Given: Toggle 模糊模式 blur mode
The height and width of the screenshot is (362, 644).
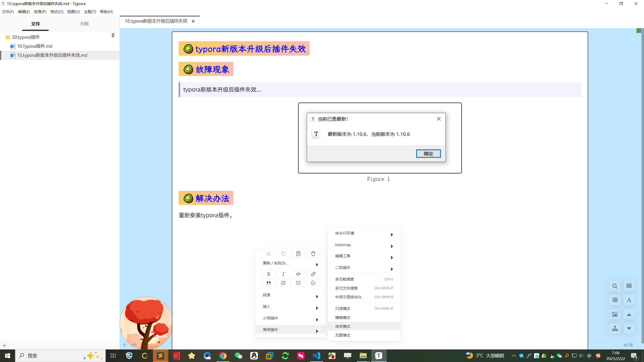Looking at the screenshot, I should pyautogui.click(x=364, y=318).
